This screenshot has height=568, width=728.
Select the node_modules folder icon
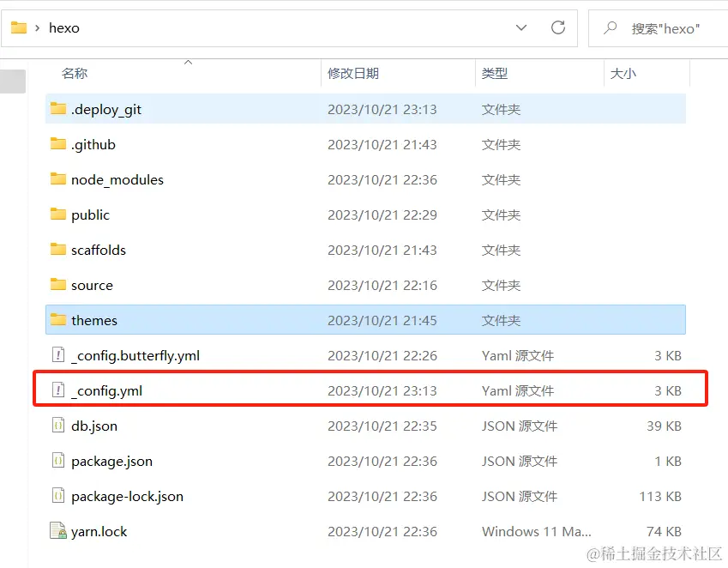click(x=58, y=179)
